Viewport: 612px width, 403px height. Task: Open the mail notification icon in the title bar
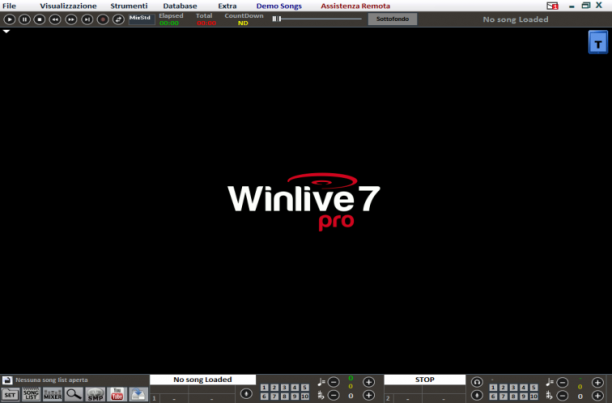(552, 5)
